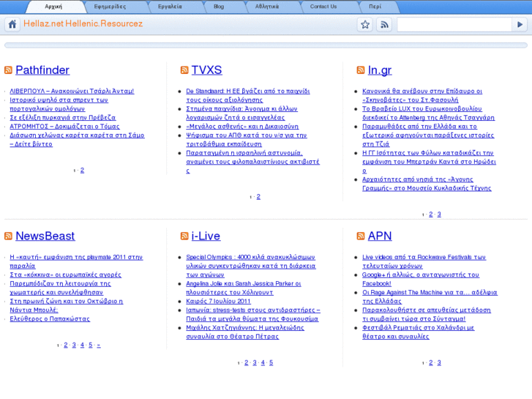The height and width of the screenshot is (399, 532).
Task: Open Το Βραβείο LUX article link
Action: [x=429, y=113]
